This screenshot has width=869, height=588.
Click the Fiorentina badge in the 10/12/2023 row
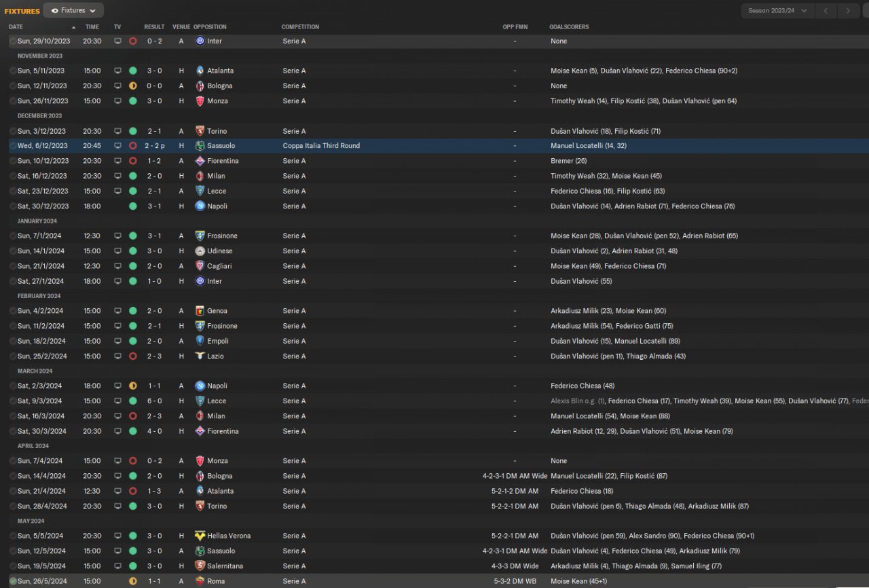click(x=200, y=161)
